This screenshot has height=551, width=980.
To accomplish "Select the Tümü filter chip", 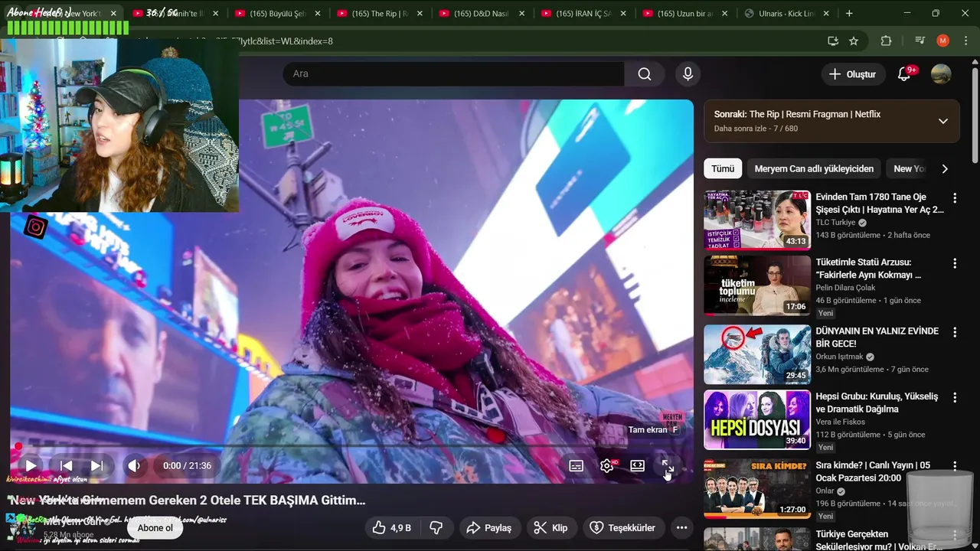I will (723, 168).
